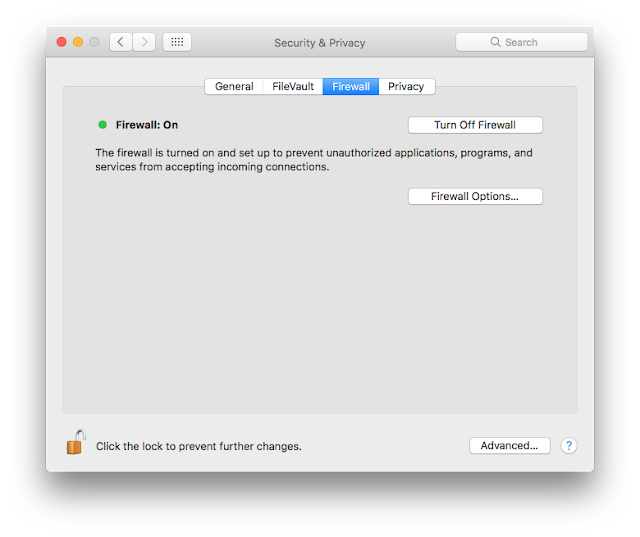Close the Security & Privacy window
640x537 pixels.
point(61,42)
